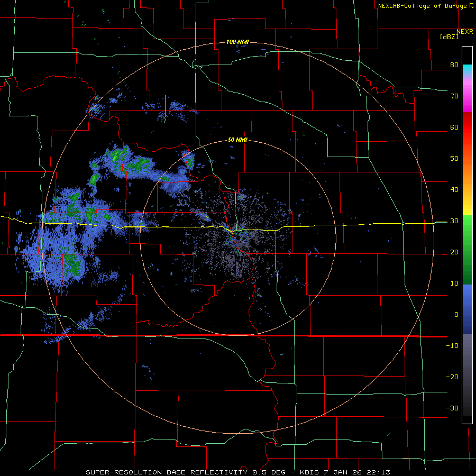Click the 60 value on the dBZ scale

454,127
